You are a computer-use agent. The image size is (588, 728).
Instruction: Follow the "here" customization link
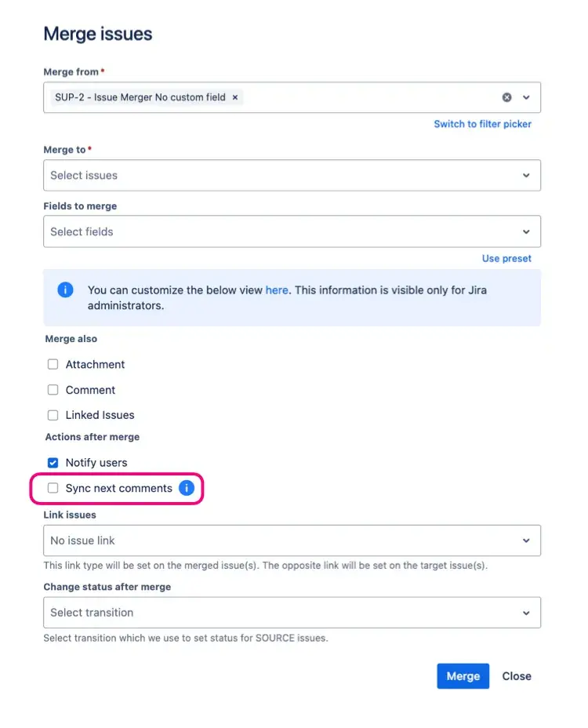click(x=277, y=290)
